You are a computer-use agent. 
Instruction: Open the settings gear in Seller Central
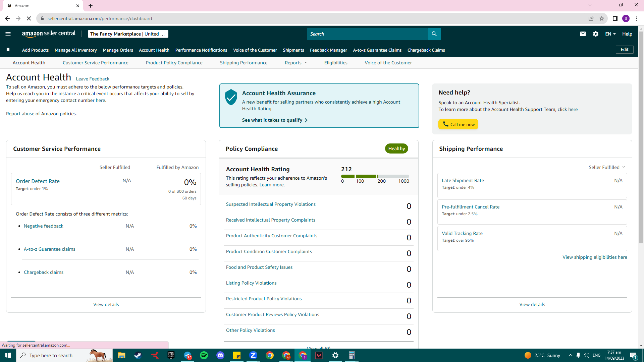(x=596, y=34)
